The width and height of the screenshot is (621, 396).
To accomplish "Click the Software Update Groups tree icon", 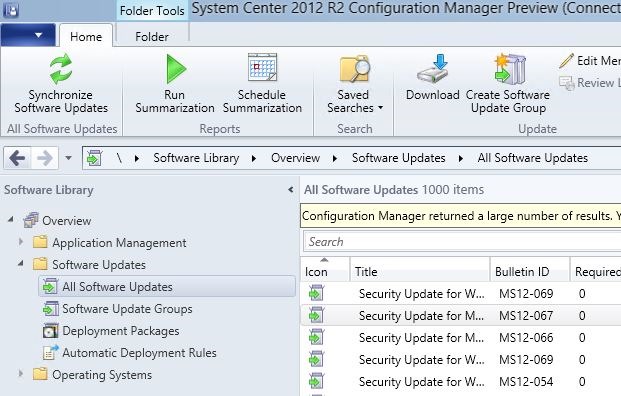I will pos(50,308).
